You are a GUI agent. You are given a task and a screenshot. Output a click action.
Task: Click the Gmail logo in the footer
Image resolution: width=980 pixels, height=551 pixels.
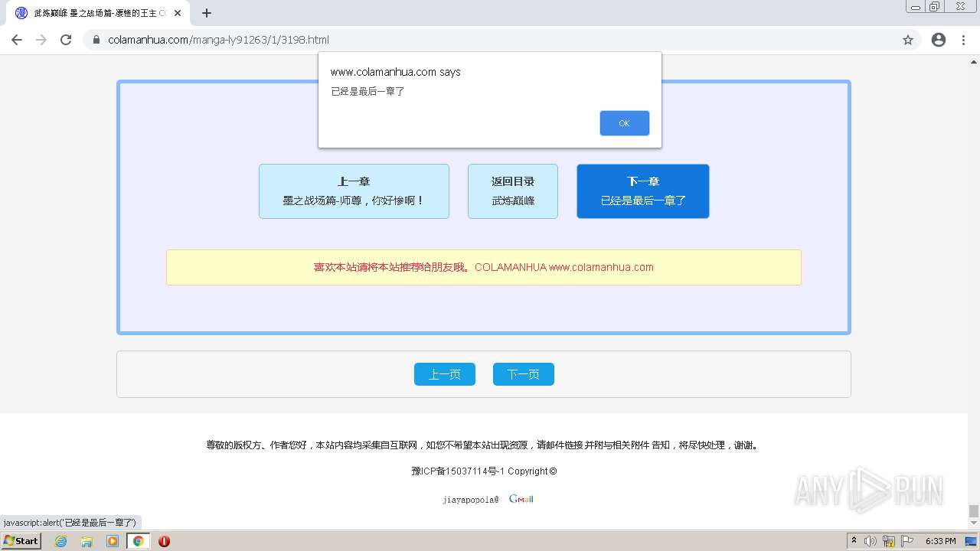pyautogui.click(x=521, y=499)
